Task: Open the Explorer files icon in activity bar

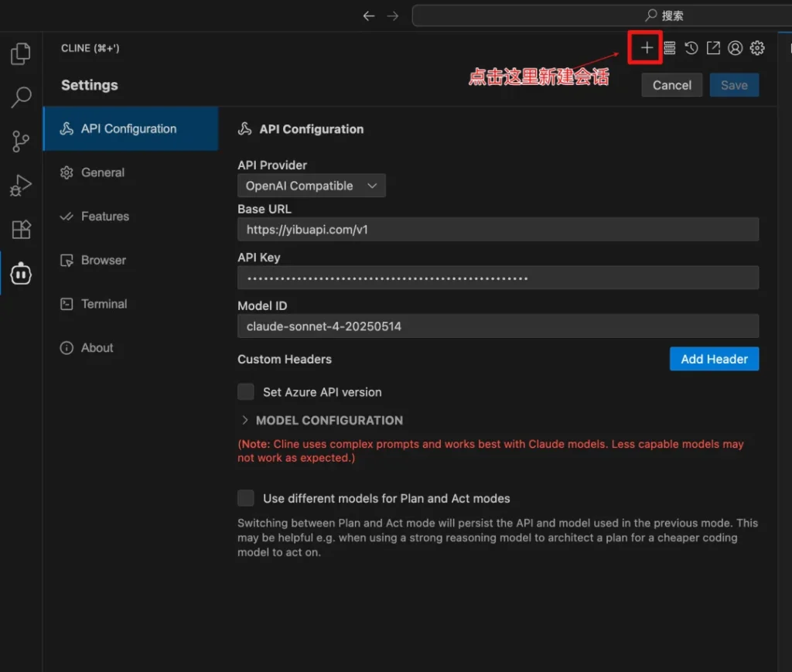Action: point(21,54)
